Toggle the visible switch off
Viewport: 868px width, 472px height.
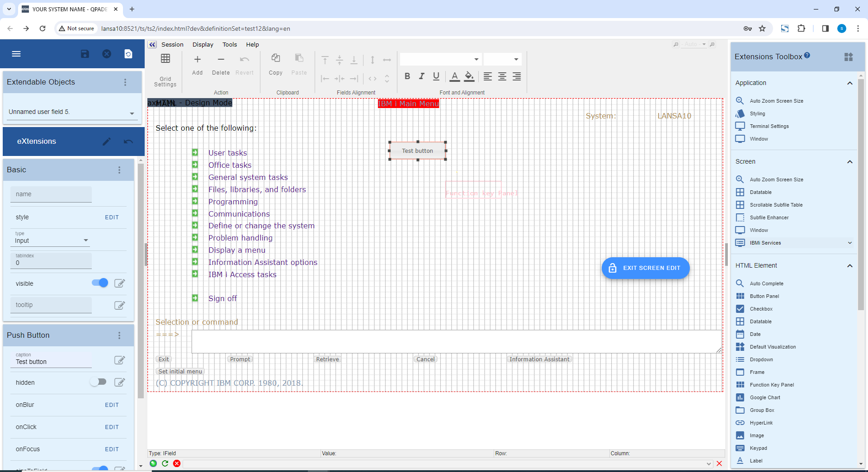[x=100, y=283]
